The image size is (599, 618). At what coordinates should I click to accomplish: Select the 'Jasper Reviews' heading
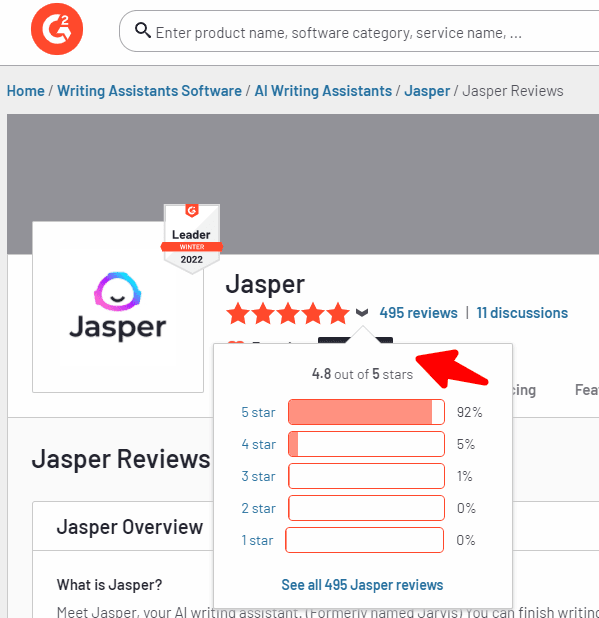point(121,459)
